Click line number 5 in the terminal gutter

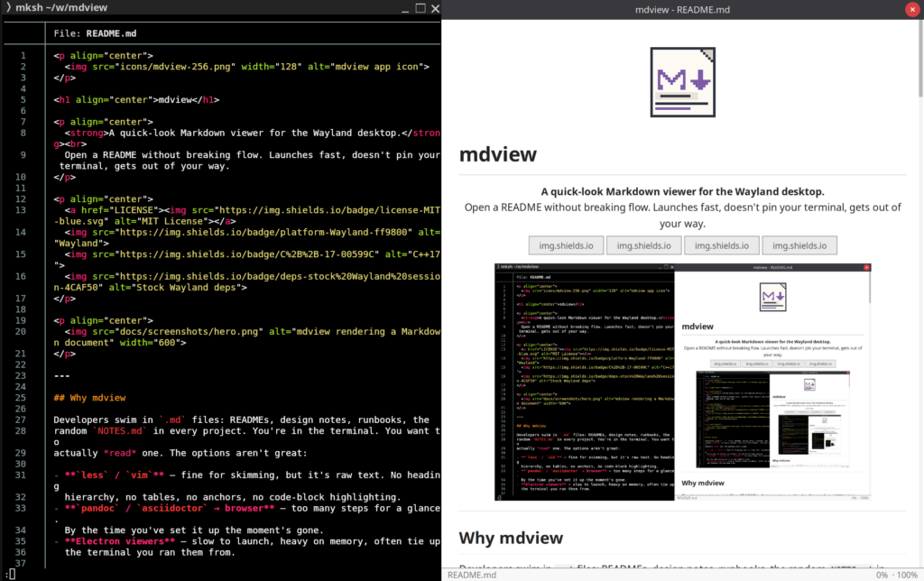coord(23,99)
